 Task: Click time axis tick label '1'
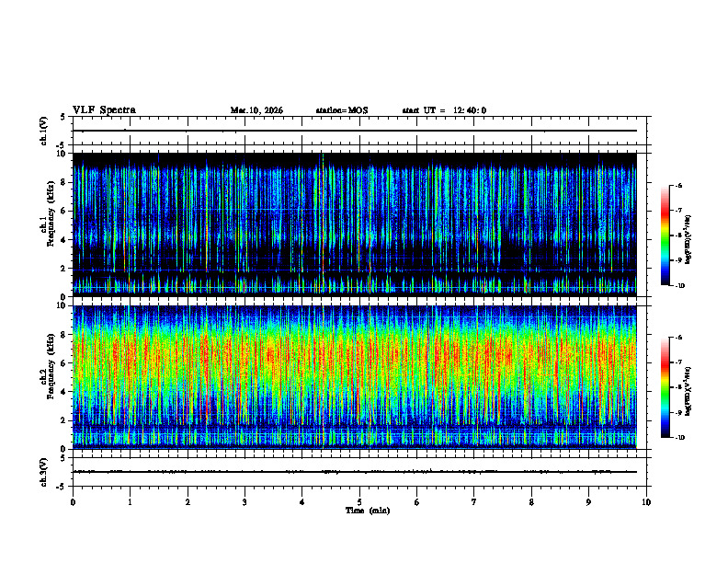[x=130, y=502]
